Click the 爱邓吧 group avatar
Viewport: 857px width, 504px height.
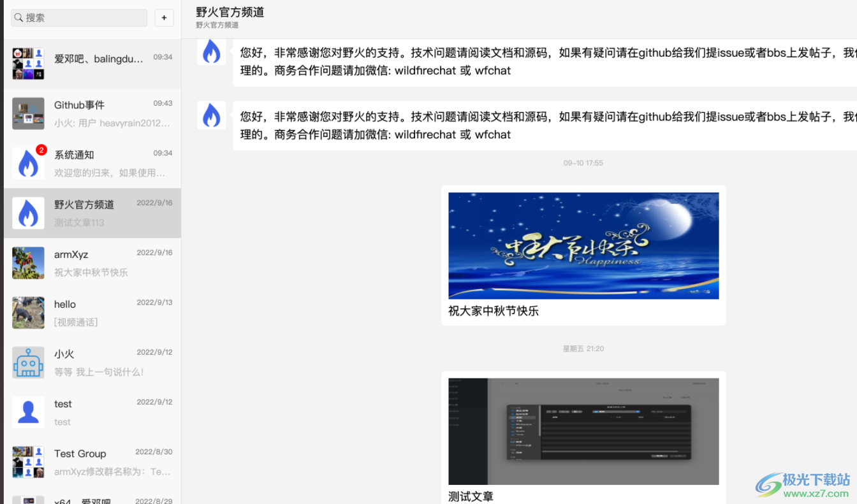28,64
